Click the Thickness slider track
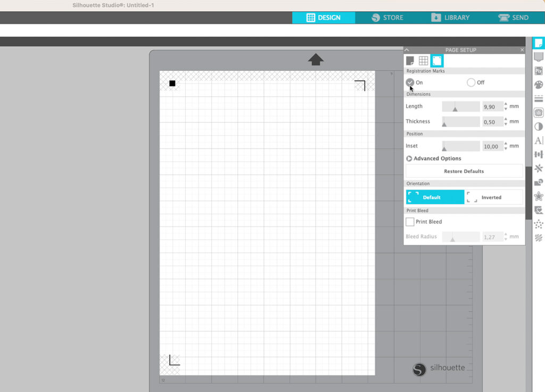The image size is (545, 392). coord(461,122)
